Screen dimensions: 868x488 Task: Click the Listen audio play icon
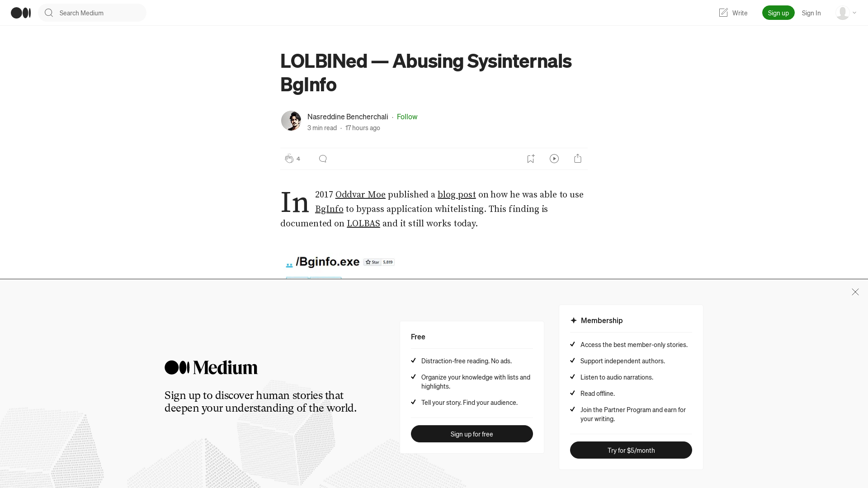(x=554, y=158)
